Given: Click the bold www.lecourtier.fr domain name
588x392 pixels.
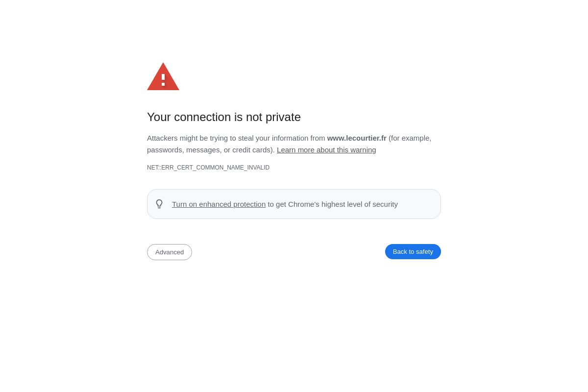Looking at the screenshot, I should click(357, 138).
